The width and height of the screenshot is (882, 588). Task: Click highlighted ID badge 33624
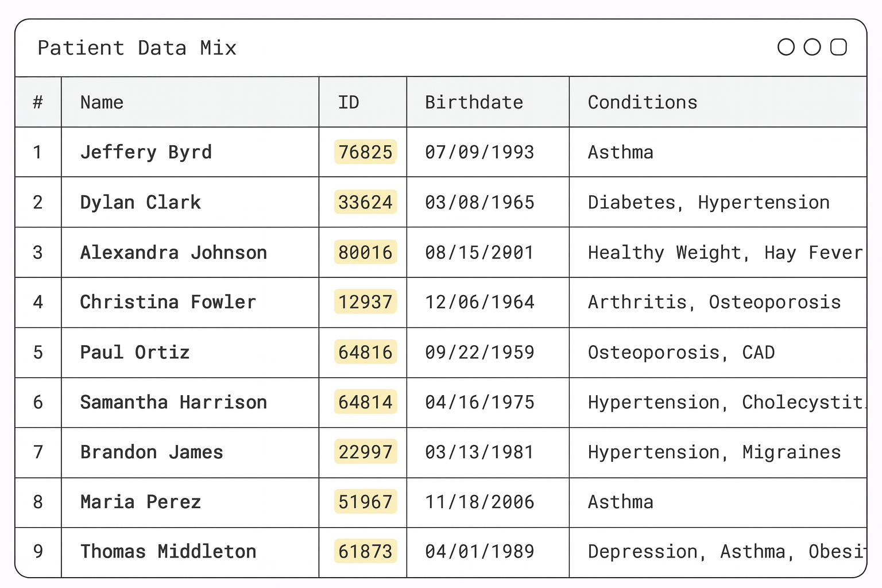[365, 202]
